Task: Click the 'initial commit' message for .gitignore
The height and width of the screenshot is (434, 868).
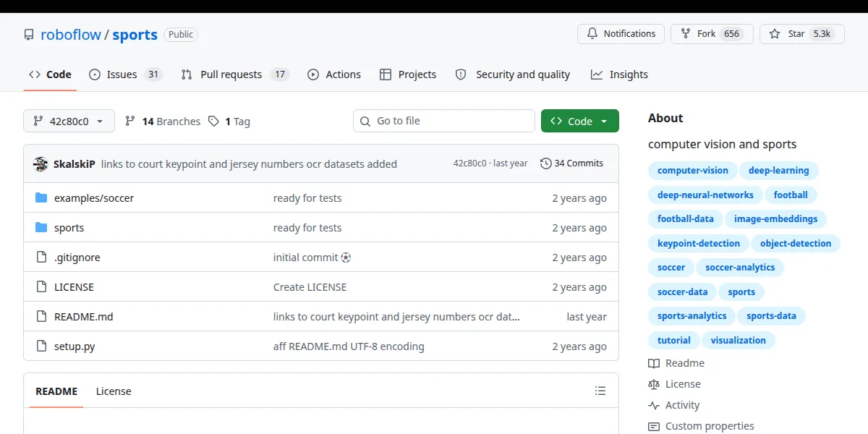Action: [312, 258]
